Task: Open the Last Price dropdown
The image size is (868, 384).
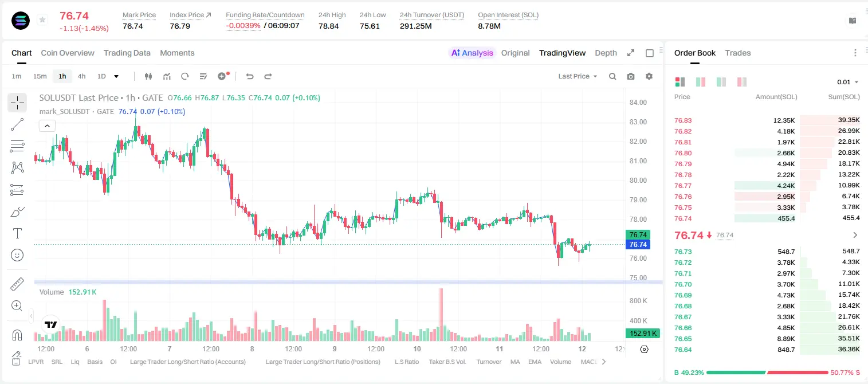Action: click(x=578, y=76)
